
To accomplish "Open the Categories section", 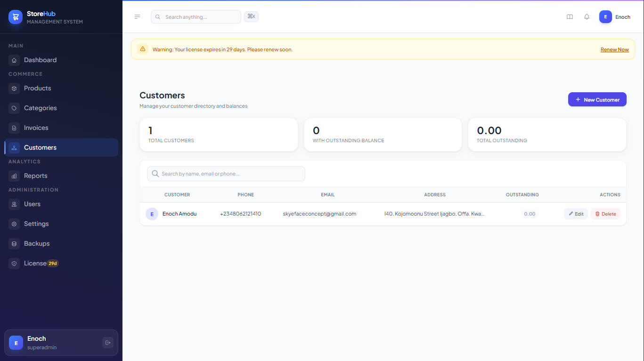I will click(61, 108).
